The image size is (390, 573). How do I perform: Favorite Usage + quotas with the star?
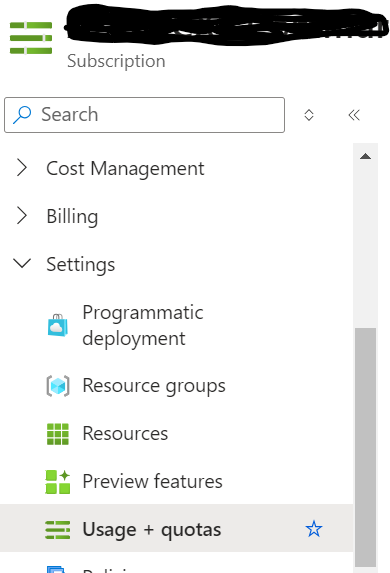(314, 529)
